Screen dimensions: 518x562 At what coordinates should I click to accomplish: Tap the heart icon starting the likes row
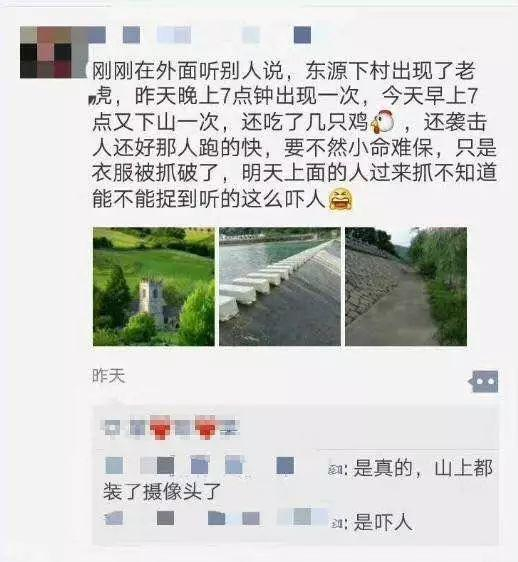pos(112,428)
